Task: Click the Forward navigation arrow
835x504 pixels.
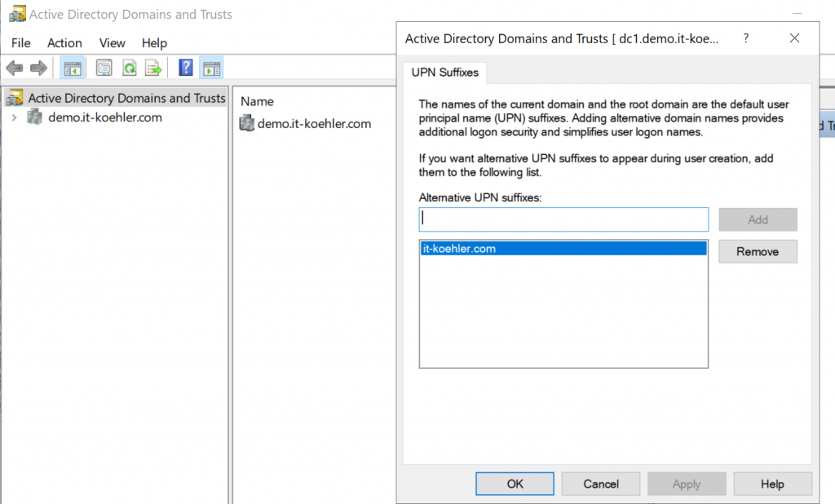Action: coord(38,68)
